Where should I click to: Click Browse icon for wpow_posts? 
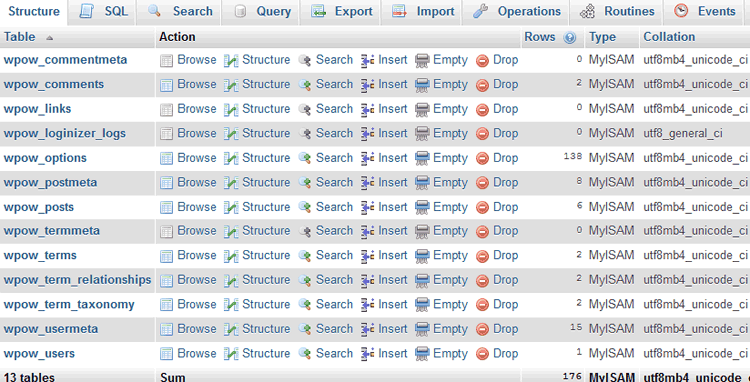[x=166, y=207]
